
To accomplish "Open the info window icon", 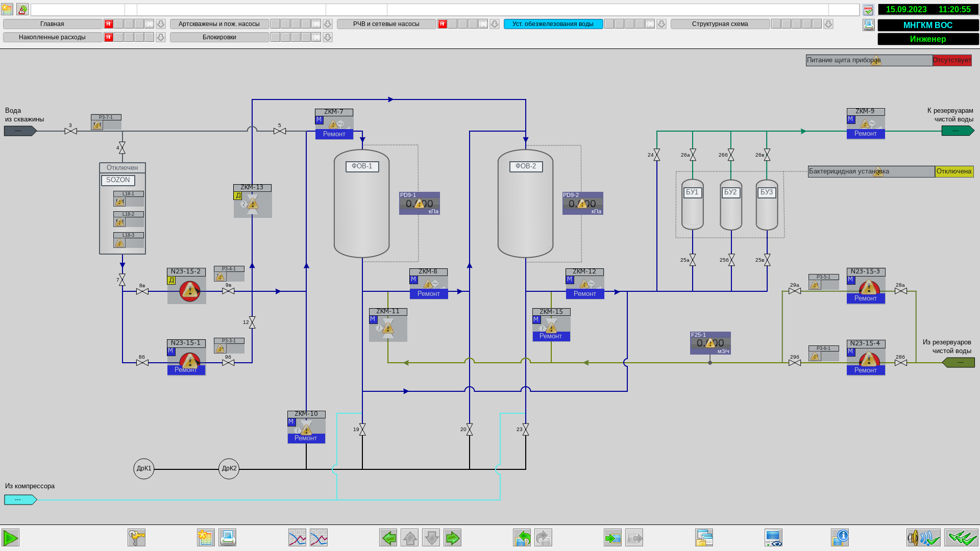I will point(840,538).
